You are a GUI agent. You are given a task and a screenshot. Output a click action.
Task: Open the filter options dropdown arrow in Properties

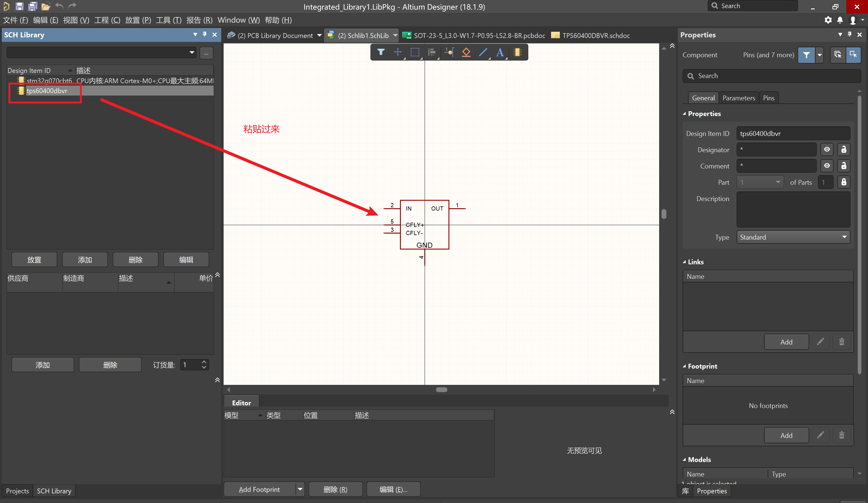tap(819, 55)
